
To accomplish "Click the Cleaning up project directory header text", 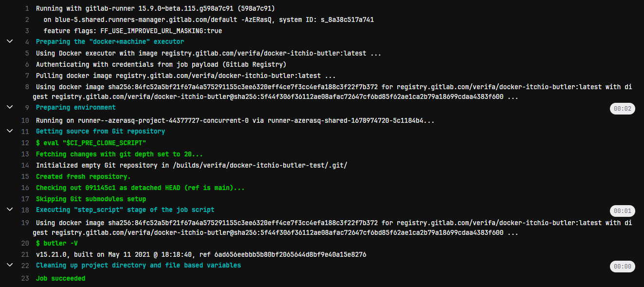I will pos(138,265).
